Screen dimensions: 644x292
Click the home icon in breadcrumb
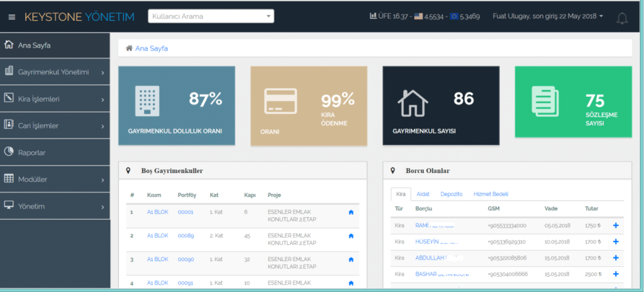point(129,48)
